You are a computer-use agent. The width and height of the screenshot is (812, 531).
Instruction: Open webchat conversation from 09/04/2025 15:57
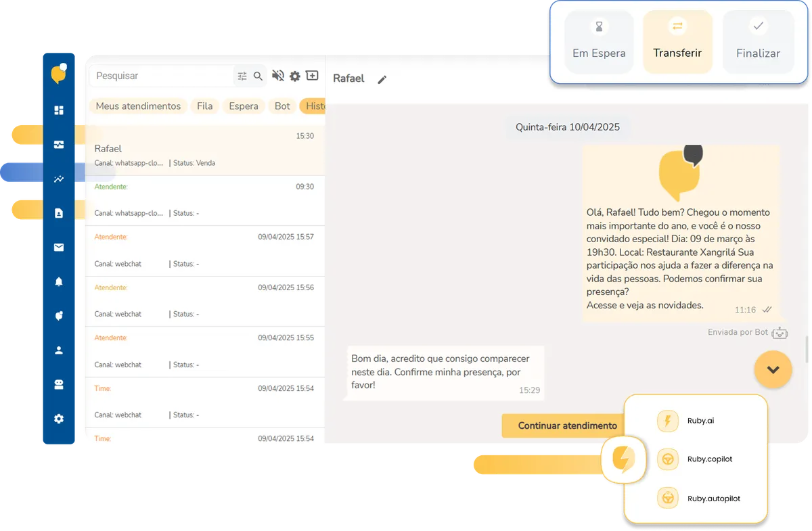pyautogui.click(x=205, y=251)
